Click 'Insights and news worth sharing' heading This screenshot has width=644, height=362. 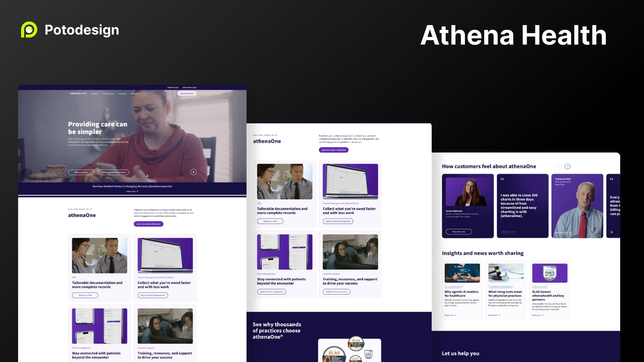tap(483, 253)
